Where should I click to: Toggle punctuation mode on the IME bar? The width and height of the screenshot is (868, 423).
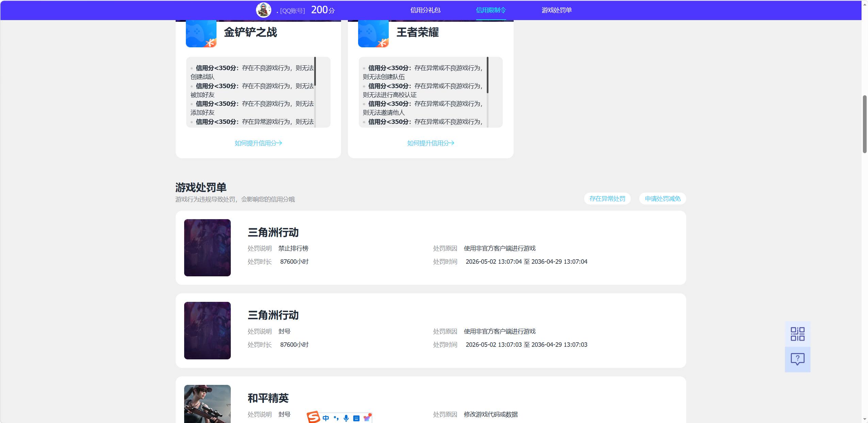point(336,418)
